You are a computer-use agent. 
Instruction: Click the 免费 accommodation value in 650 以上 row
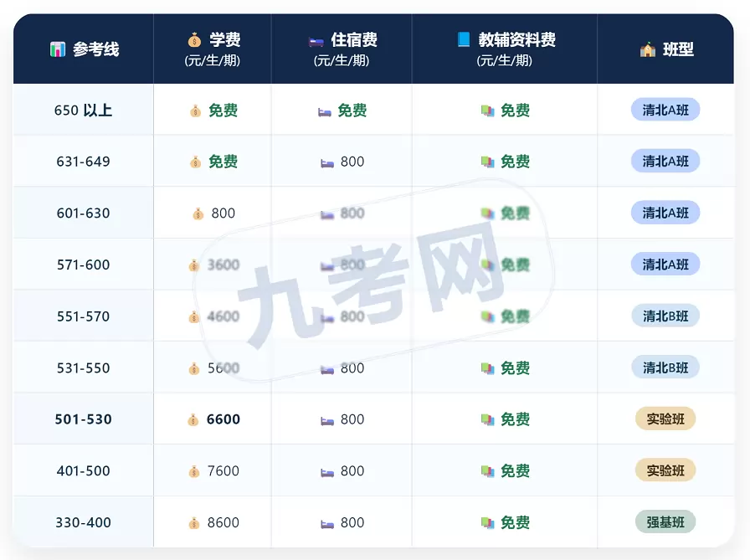pyautogui.click(x=352, y=110)
